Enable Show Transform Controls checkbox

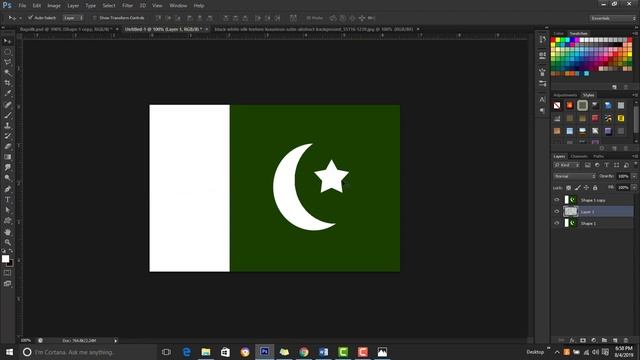pos(94,18)
